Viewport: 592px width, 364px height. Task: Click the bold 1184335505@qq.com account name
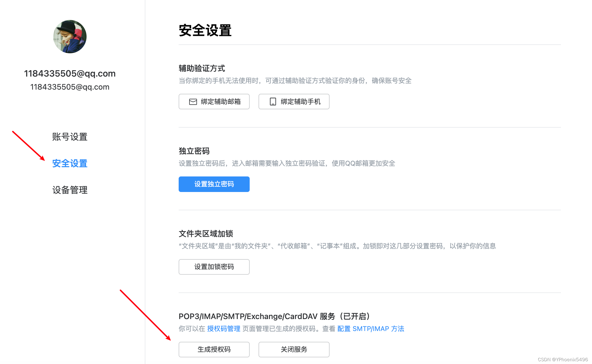click(70, 74)
